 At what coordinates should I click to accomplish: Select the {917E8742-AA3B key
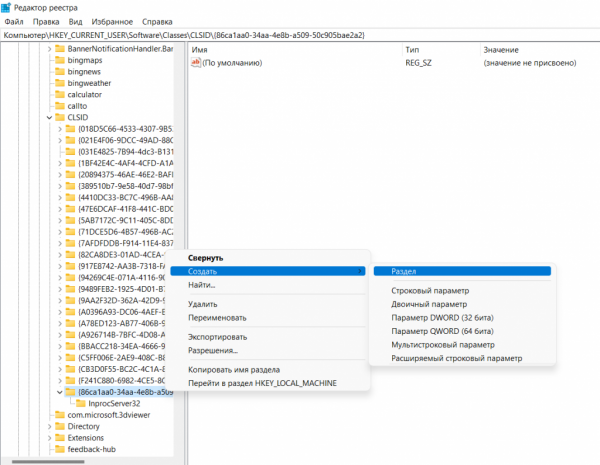pos(122,266)
